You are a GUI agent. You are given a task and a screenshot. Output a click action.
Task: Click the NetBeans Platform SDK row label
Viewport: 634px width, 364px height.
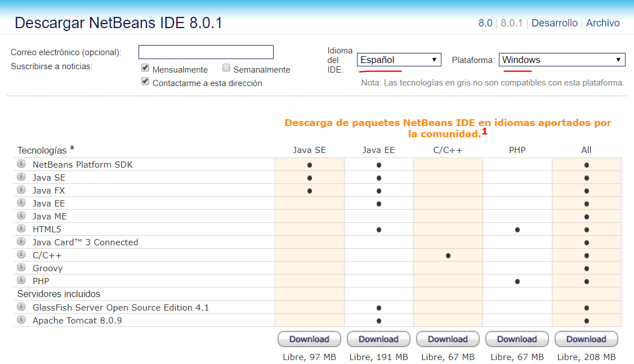[82, 164]
